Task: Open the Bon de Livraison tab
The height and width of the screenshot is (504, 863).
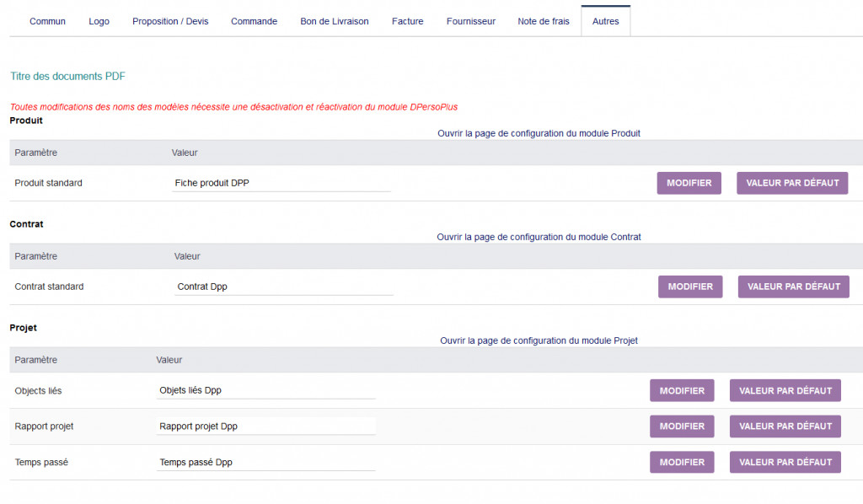Action: 335,21
